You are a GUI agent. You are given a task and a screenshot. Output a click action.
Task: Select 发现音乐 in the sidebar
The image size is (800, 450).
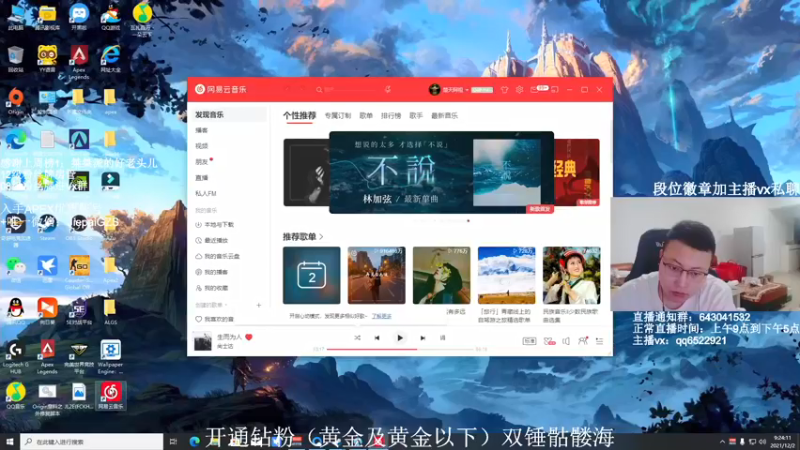click(x=229, y=115)
